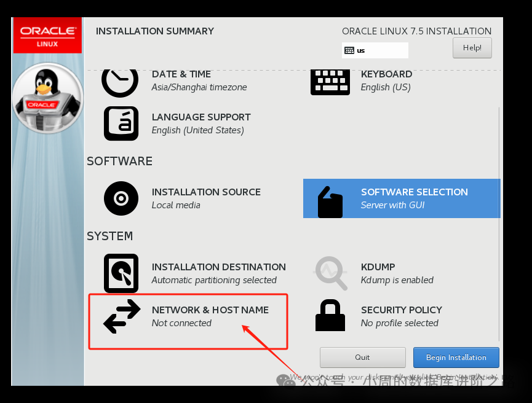Open SECURITY POLICY label
The width and height of the screenshot is (532, 403).
(x=402, y=310)
